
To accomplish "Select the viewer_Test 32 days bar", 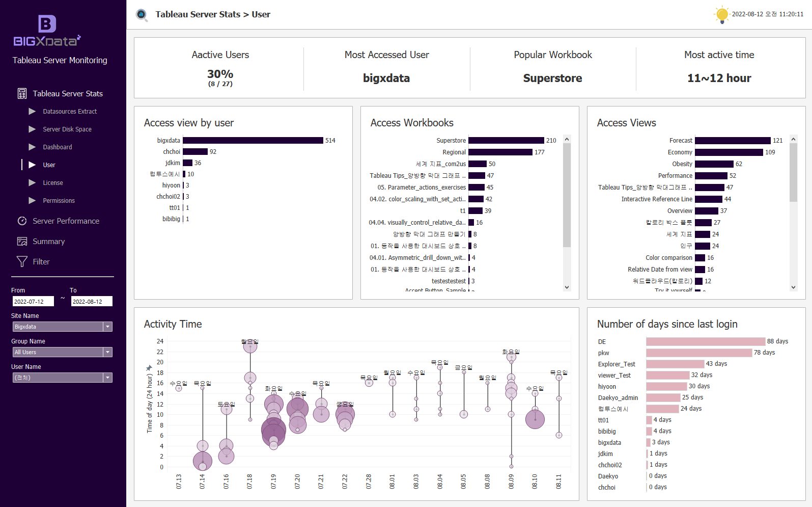I will tap(667, 375).
